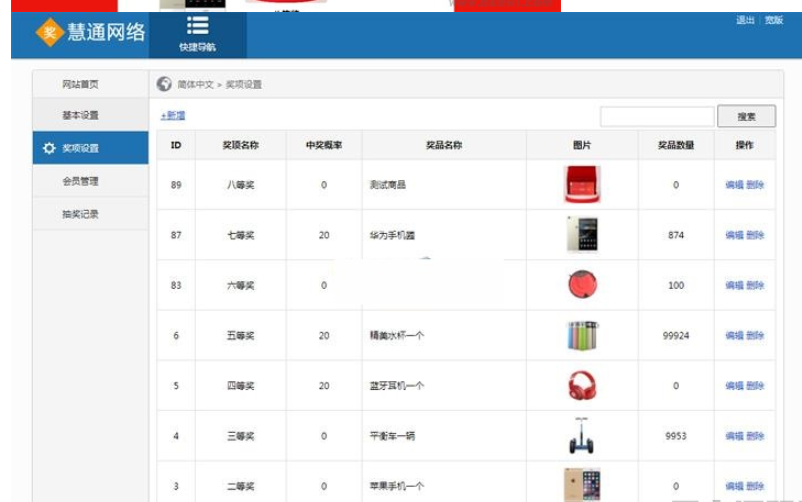Click the +新增 add link
Screen dimensions: 802x502
click(x=173, y=116)
